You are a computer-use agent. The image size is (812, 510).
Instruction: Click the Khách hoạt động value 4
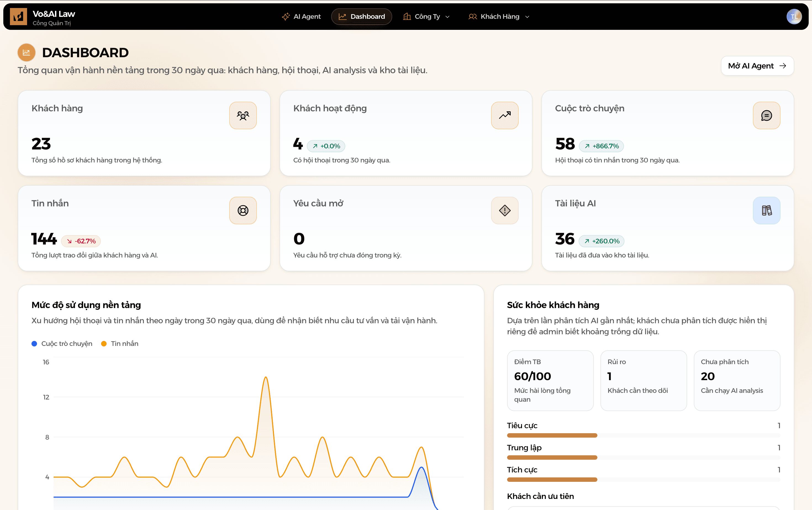pyautogui.click(x=298, y=144)
